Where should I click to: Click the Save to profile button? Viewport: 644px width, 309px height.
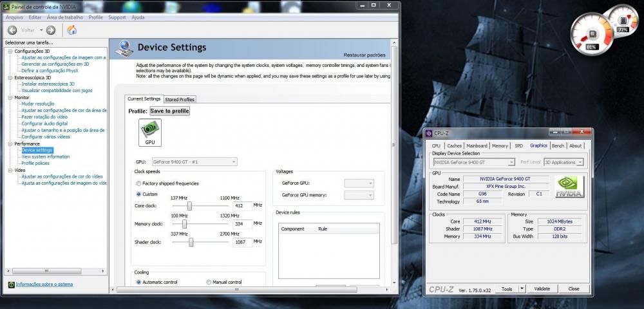tap(169, 111)
